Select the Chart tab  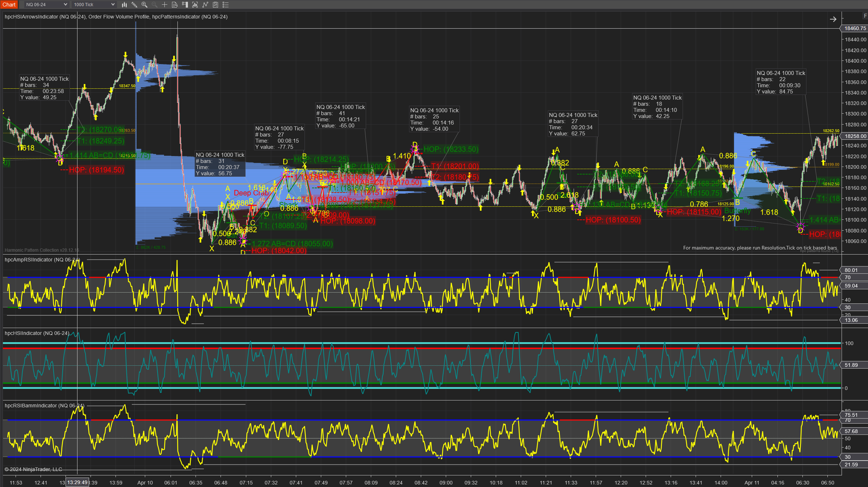pyautogui.click(x=9, y=5)
